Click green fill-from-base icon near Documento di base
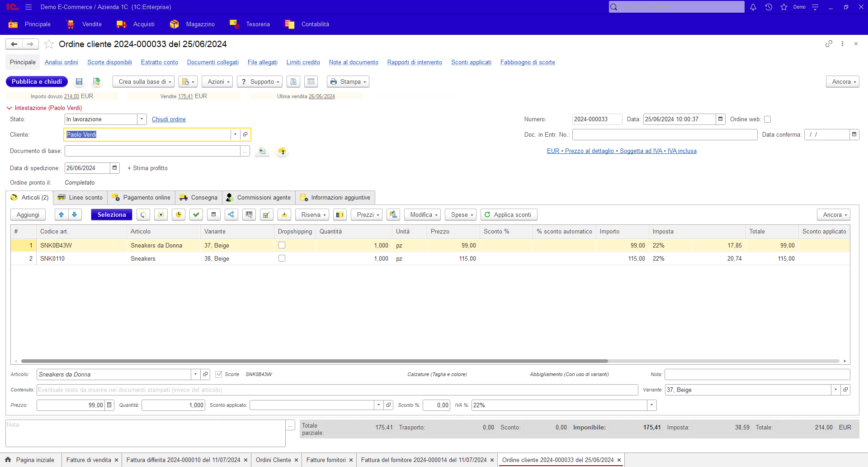Screen dimensions: 868x467 click(x=262, y=151)
